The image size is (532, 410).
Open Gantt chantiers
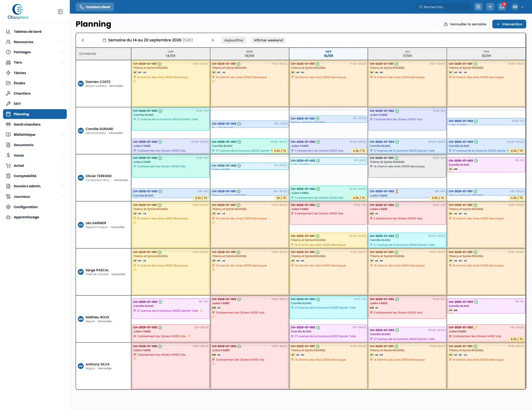[x=35, y=124]
